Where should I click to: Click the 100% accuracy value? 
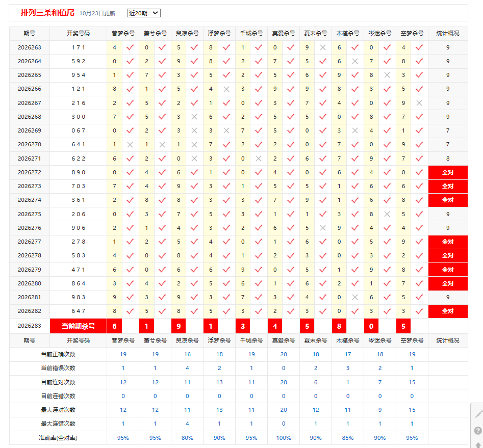(x=284, y=438)
